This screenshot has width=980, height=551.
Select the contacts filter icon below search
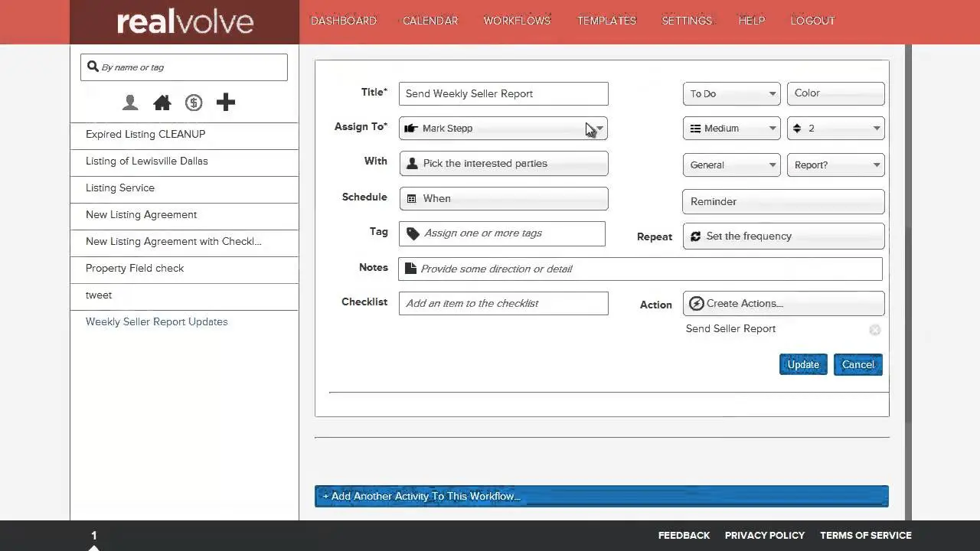click(130, 102)
